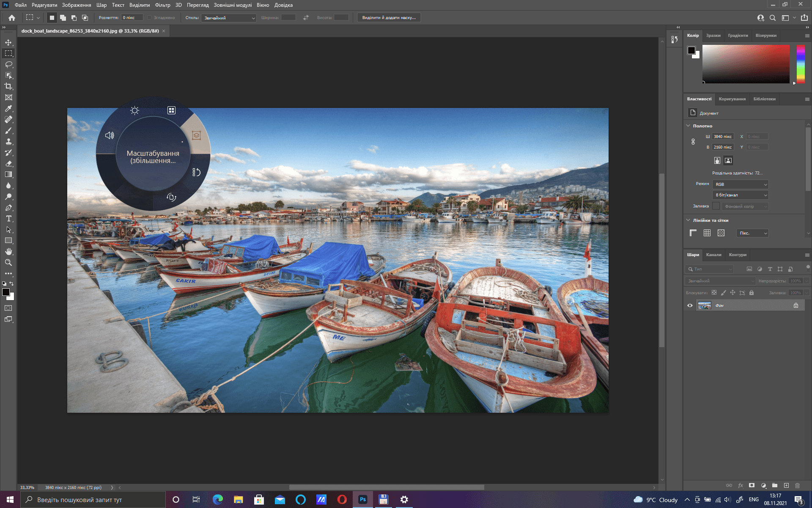812x508 pixels.
Task: Toggle the Згладжено checkbox
Action: tap(149, 18)
